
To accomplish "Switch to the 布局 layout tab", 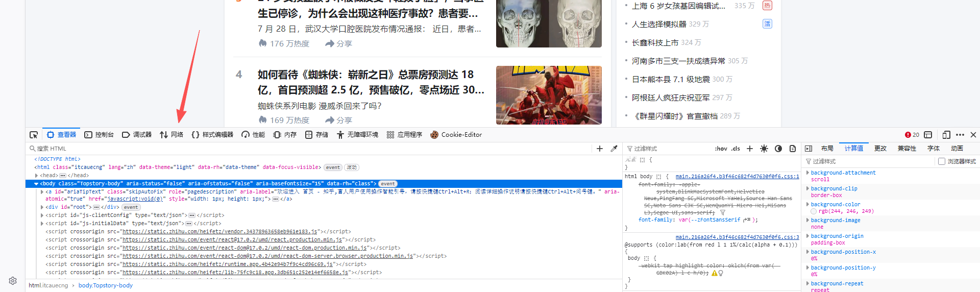I will pyautogui.click(x=827, y=149).
